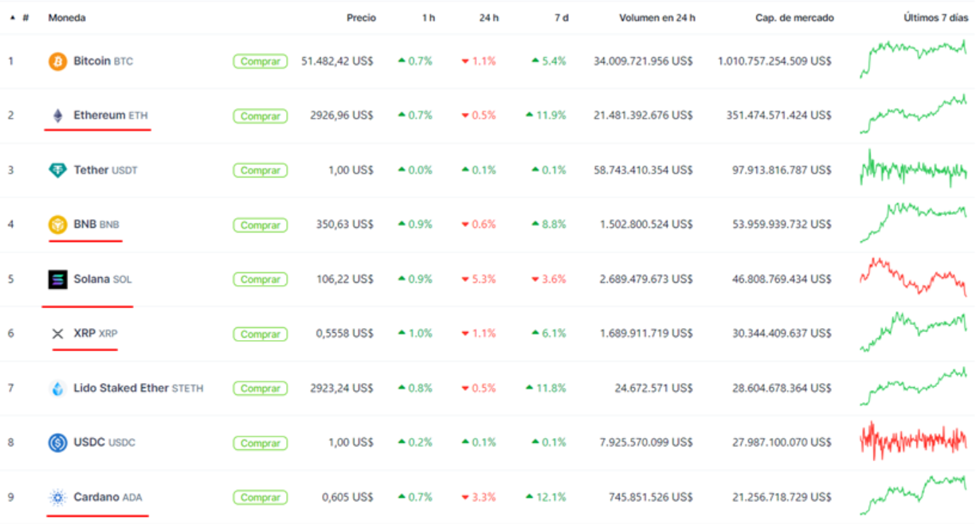Open the Cardano ADA coin page
Image resolution: width=980 pixels, height=524 pixels.
pos(108,498)
